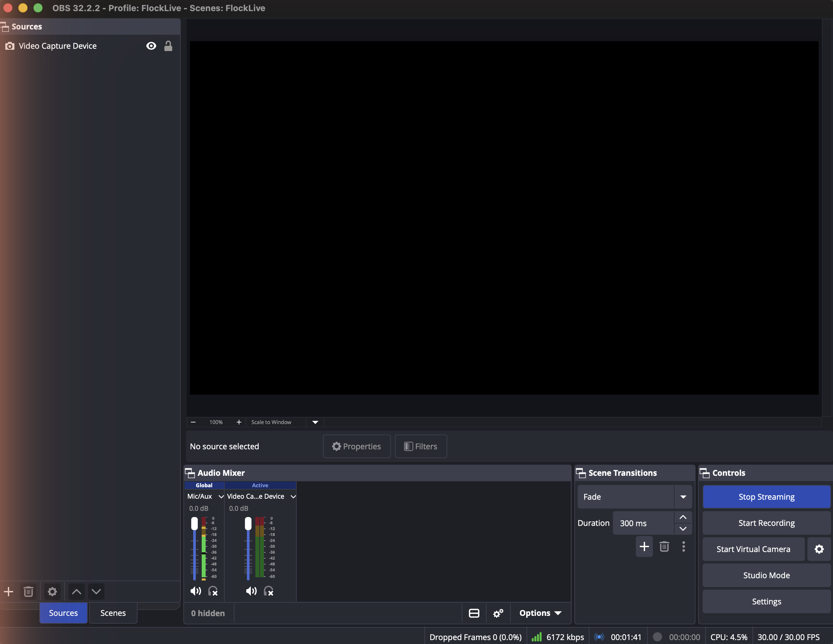Adjust Mic/Aux volume fader
Screen dimensions: 833x644
tap(194, 524)
